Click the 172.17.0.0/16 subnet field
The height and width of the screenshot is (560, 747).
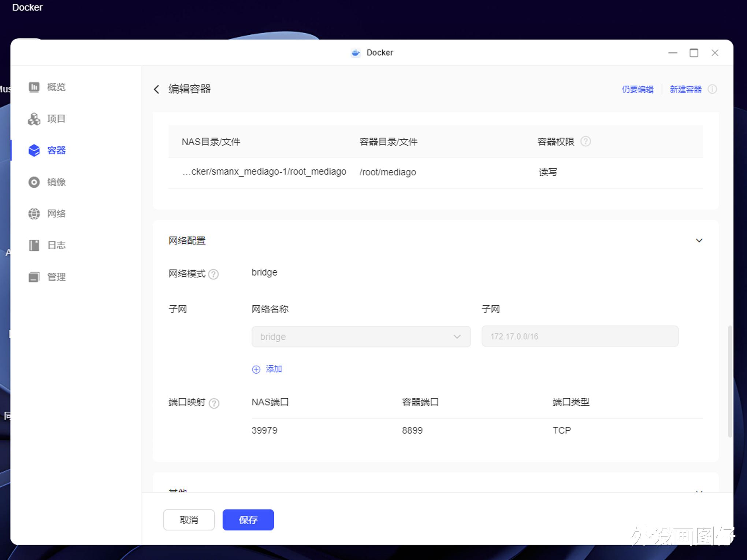coord(580,336)
